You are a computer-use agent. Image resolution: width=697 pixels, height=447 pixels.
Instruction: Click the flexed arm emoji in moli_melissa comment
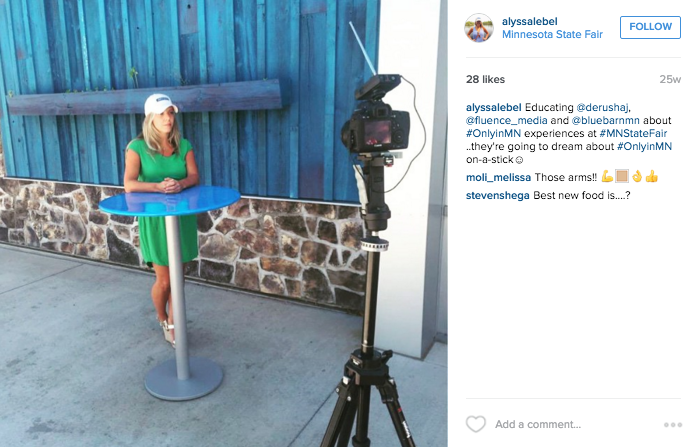coord(607,176)
